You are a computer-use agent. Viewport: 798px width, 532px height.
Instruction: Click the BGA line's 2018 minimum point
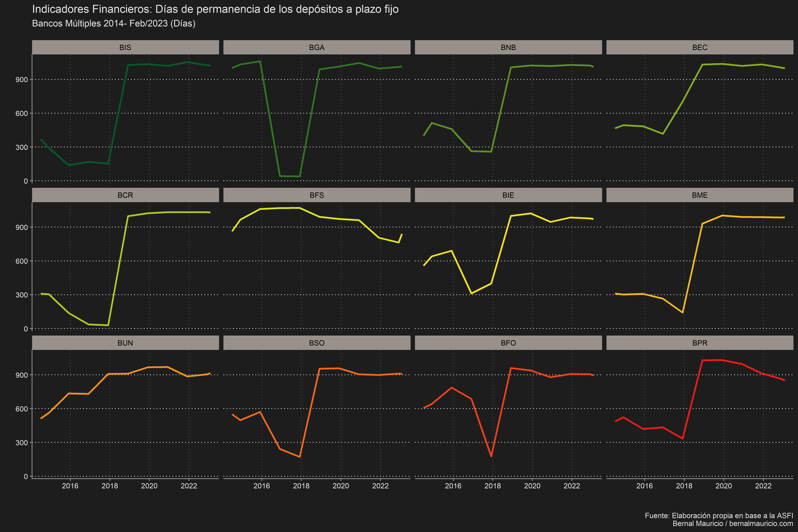(x=300, y=176)
